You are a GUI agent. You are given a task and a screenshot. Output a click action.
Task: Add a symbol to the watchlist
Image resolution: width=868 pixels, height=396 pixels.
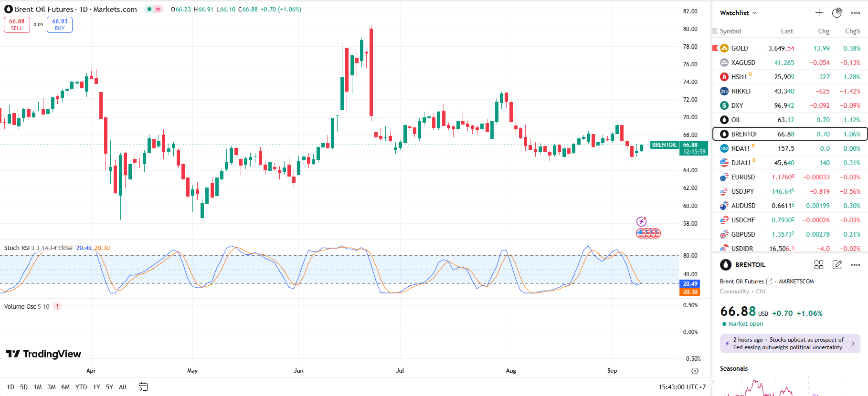819,13
